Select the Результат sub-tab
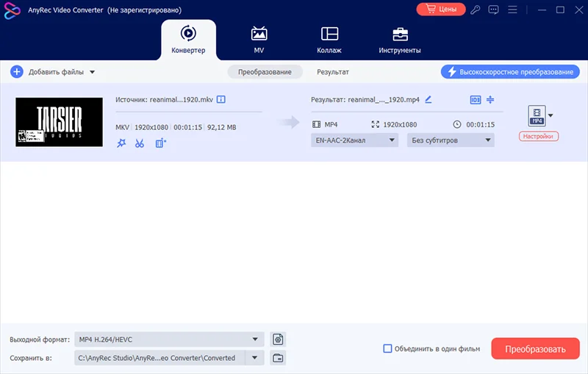Image resolution: width=588 pixels, height=374 pixels. point(333,72)
